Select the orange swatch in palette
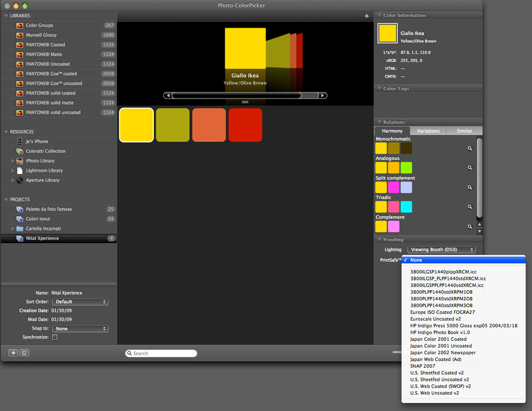 pyautogui.click(x=209, y=125)
